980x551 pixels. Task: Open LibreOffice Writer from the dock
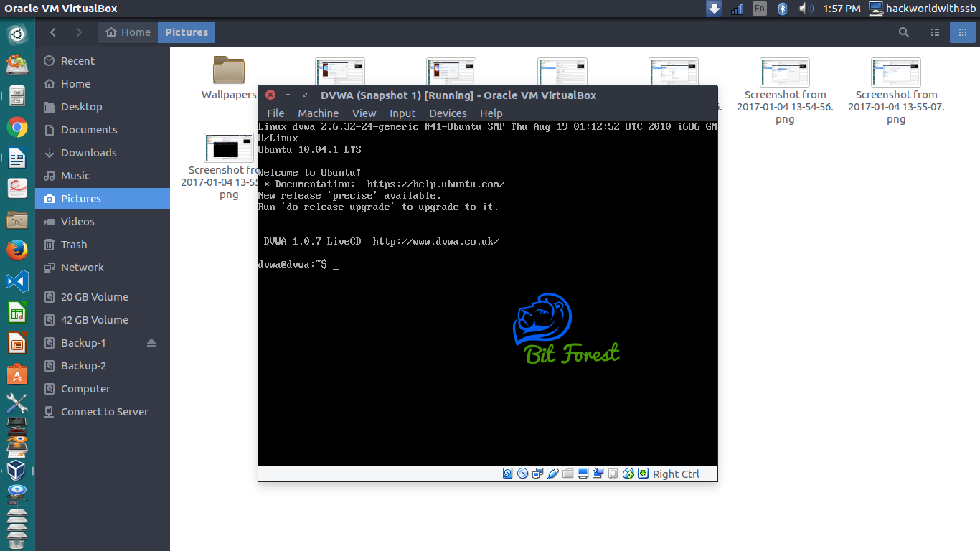pyautogui.click(x=17, y=159)
